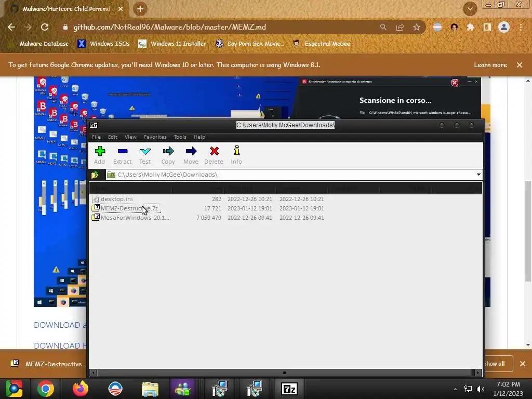Open the Help menu in 7-Zip
Image resolution: width=532 pixels, height=399 pixels.
199,137
